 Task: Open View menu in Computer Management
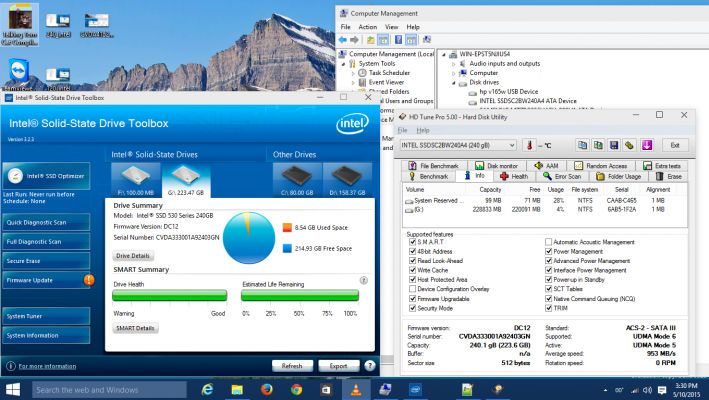pos(392,27)
